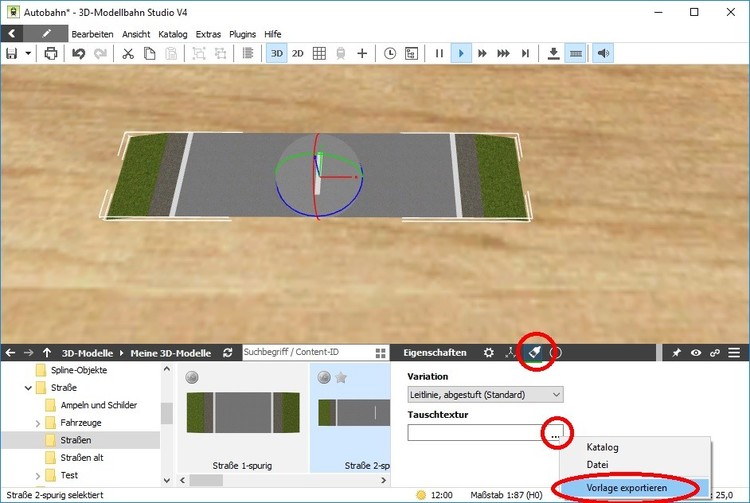
Task: Switch the catalog to tile view icon
Action: [381, 353]
